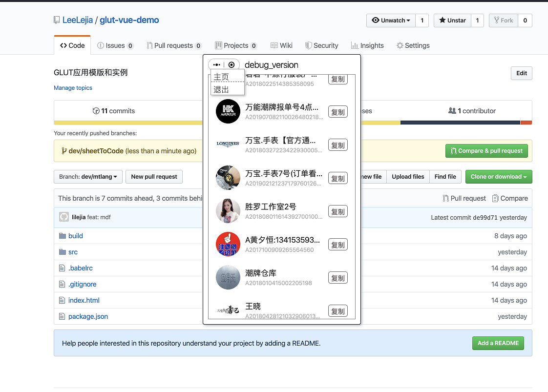Image resolution: width=548 pixels, height=392 pixels.
Task: Open the .babelrc file
Action: click(81, 268)
